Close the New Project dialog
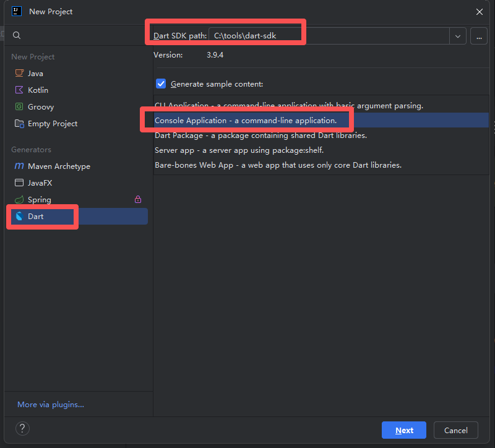This screenshot has height=448, width=495. pyautogui.click(x=479, y=12)
